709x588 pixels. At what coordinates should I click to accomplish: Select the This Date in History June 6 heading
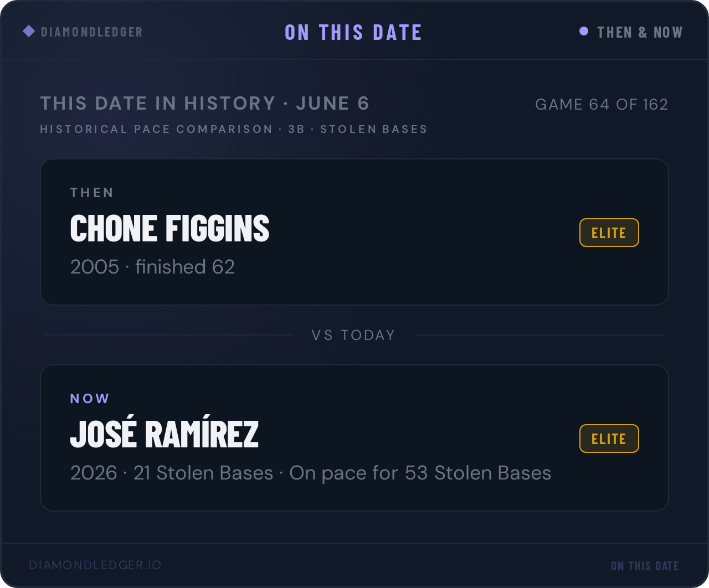coord(205,103)
